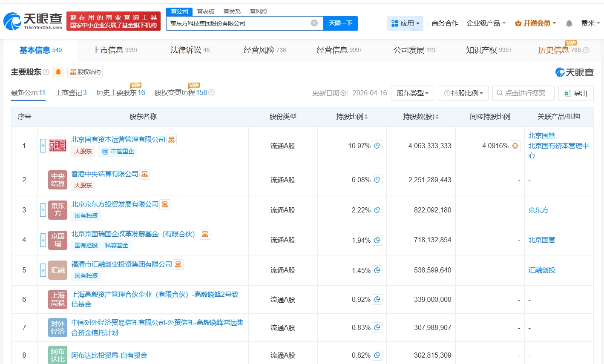Open the 费米 user account menu
Viewport: 604px width, 364px height.
pos(590,23)
